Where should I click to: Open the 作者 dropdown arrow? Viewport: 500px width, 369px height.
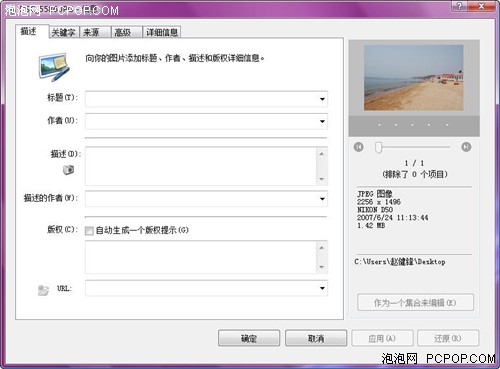(x=322, y=121)
